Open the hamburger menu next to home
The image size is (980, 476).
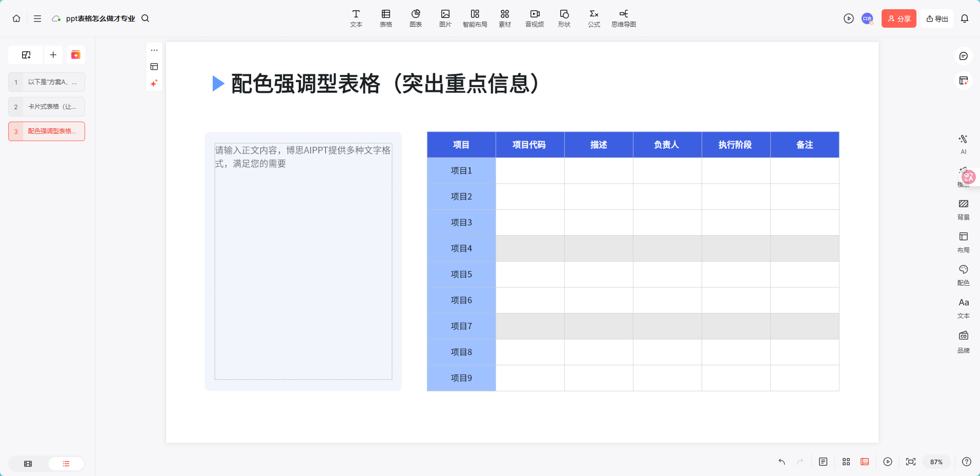tap(37, 18)
